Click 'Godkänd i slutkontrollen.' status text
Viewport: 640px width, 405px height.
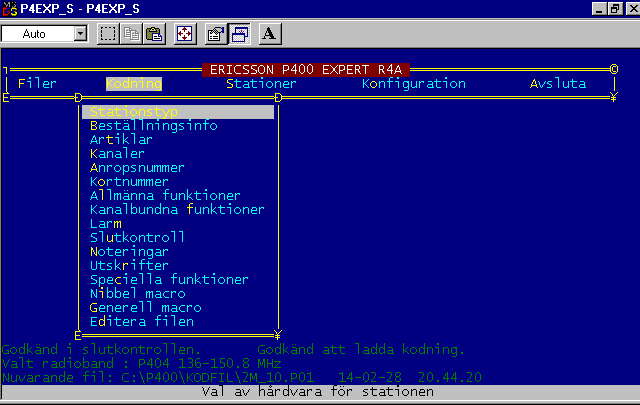point(101,350)
